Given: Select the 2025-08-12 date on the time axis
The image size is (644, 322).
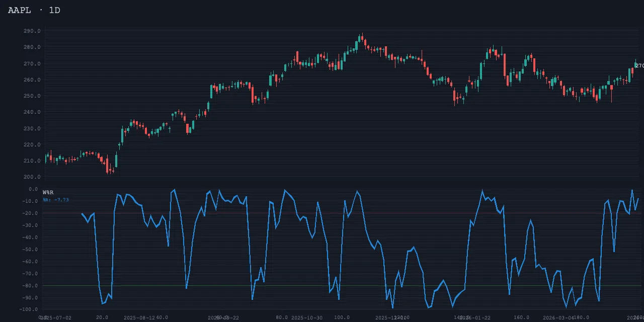Looking at the screenshot, I should pyautogui.click(x=139, y=318).
